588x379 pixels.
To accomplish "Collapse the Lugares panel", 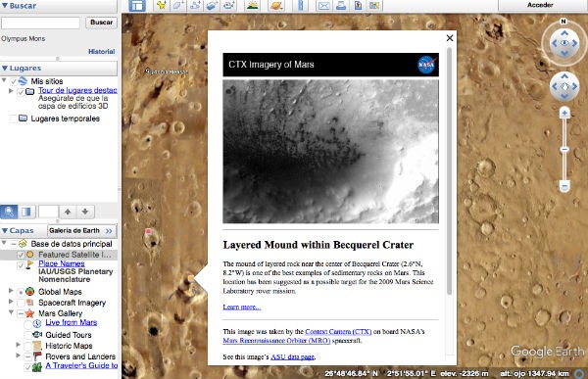I will [x=5, y=69].
